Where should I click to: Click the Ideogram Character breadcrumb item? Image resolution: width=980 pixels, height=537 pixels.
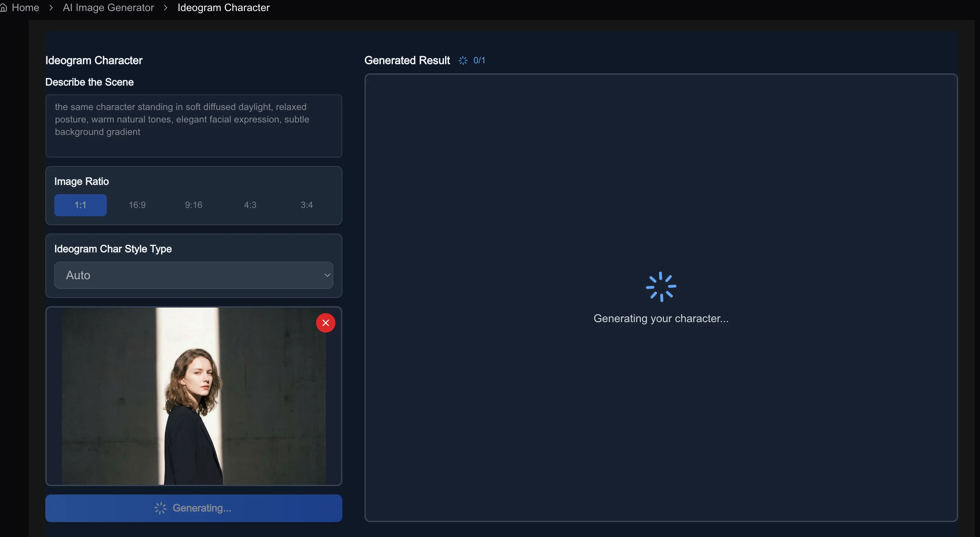point(223,8)
